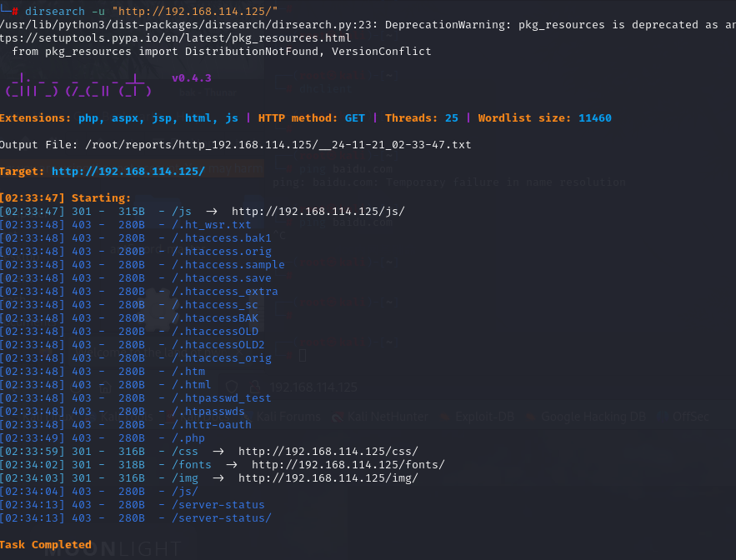This screenshot has height=560, width=736.
Task: Click the Task Completed message
Action: (x=46, y=544)
